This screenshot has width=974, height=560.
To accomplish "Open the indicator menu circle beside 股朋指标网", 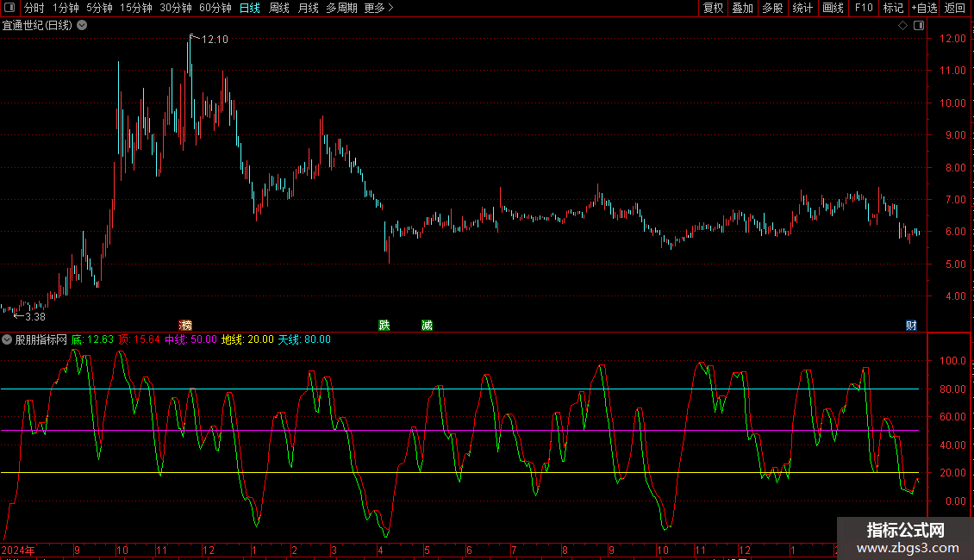I will point(7,339).
